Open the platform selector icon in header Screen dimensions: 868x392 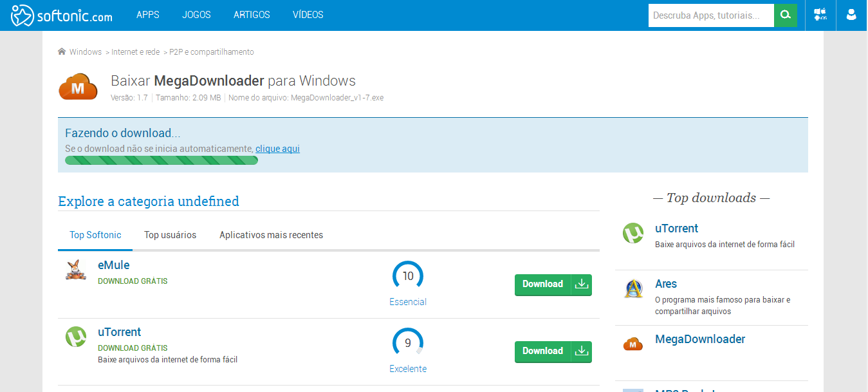point(820,15)
